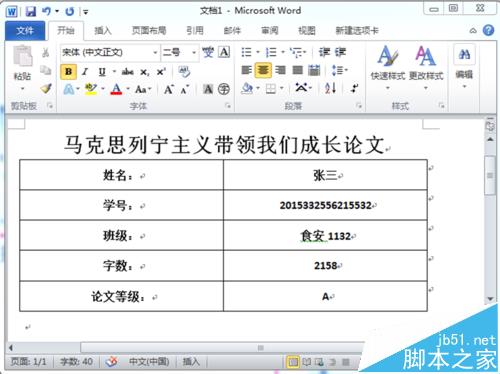Image resolution: width=500 pixels, height=374 pixels.
Task: Open the 编辑 find menu
Action: pyautogui.click(x=464, y=67)
